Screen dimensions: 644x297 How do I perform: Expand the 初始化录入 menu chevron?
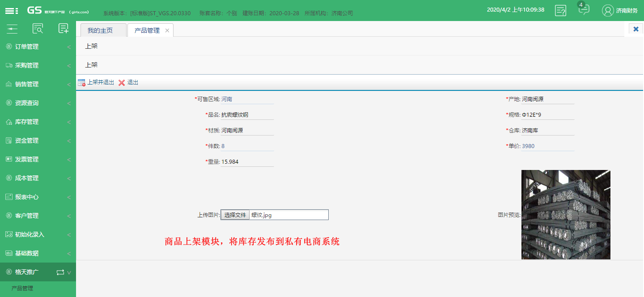tap(69, 235)
